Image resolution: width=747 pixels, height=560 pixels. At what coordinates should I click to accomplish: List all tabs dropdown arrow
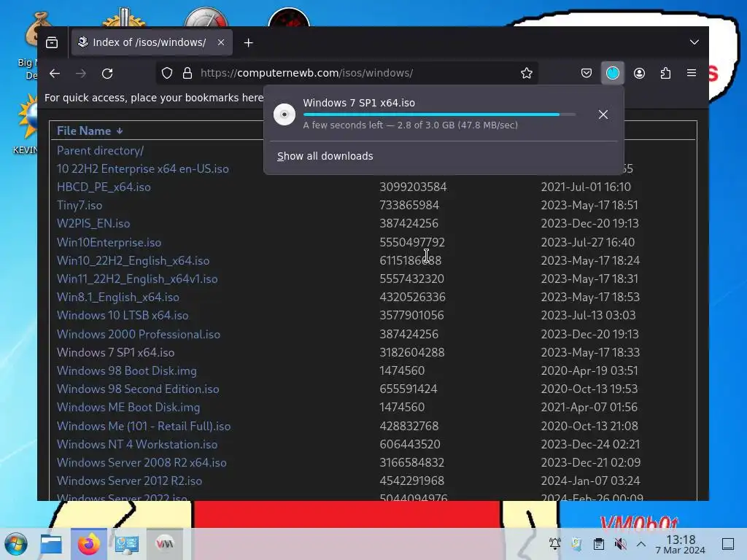694,42
